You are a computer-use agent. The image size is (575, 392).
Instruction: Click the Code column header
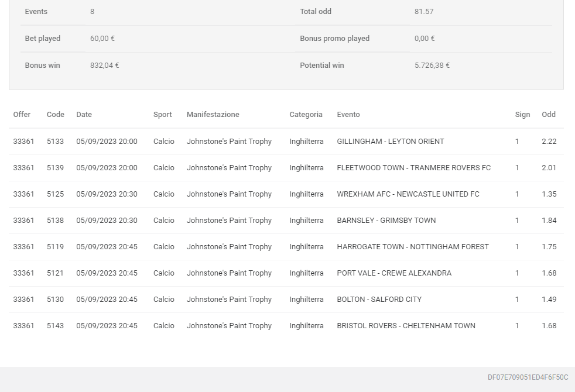tap(56, 115)
